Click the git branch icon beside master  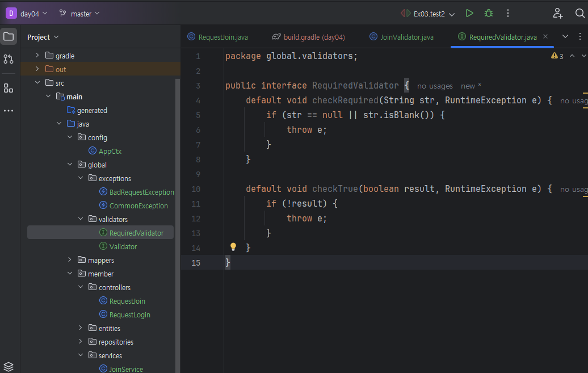point(62,14)
